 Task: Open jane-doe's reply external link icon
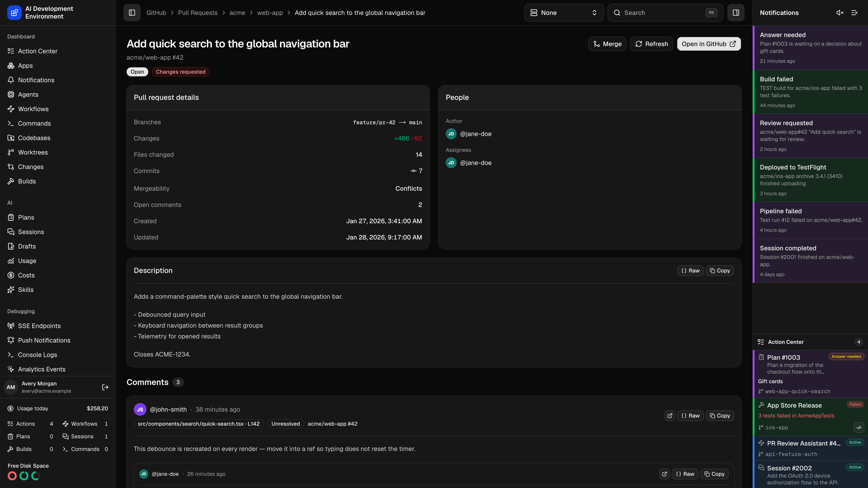[x=665, y=474]
